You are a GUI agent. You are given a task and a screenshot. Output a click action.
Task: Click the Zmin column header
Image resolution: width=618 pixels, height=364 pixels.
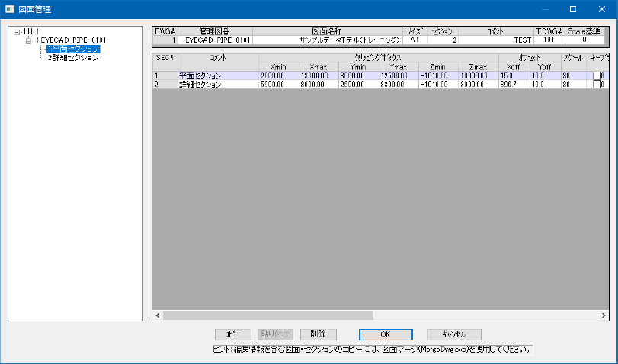tap(438, 67)
